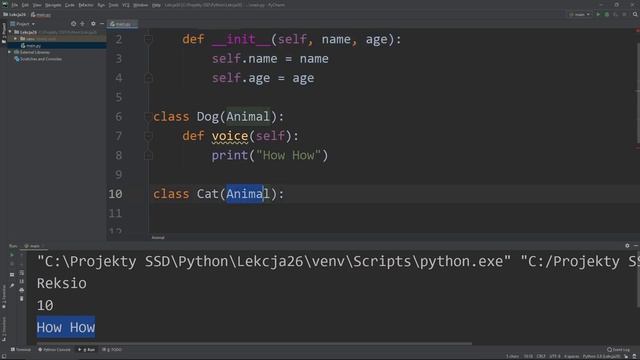Screen dimensions: 640x360
Task: Open the Python Console tool window tab
Action: coord(54,350)
